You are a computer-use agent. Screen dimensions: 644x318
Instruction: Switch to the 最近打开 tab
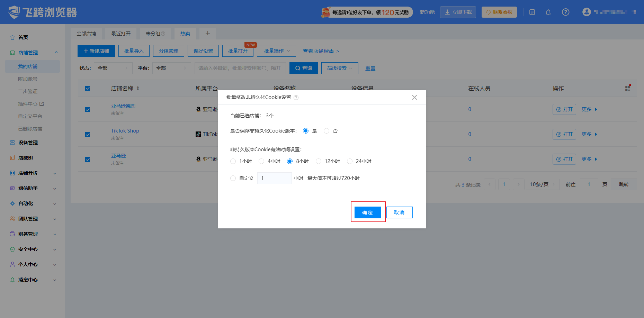pos(121,34)
